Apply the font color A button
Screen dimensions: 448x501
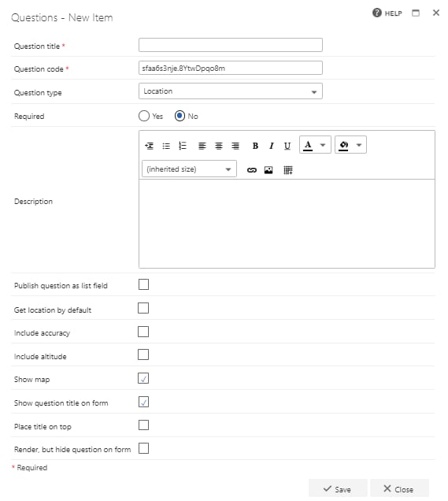coord(308,145)
